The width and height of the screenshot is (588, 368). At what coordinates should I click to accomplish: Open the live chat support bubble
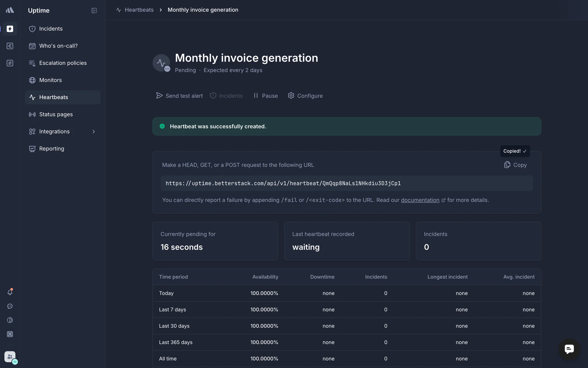coord(569,349)
